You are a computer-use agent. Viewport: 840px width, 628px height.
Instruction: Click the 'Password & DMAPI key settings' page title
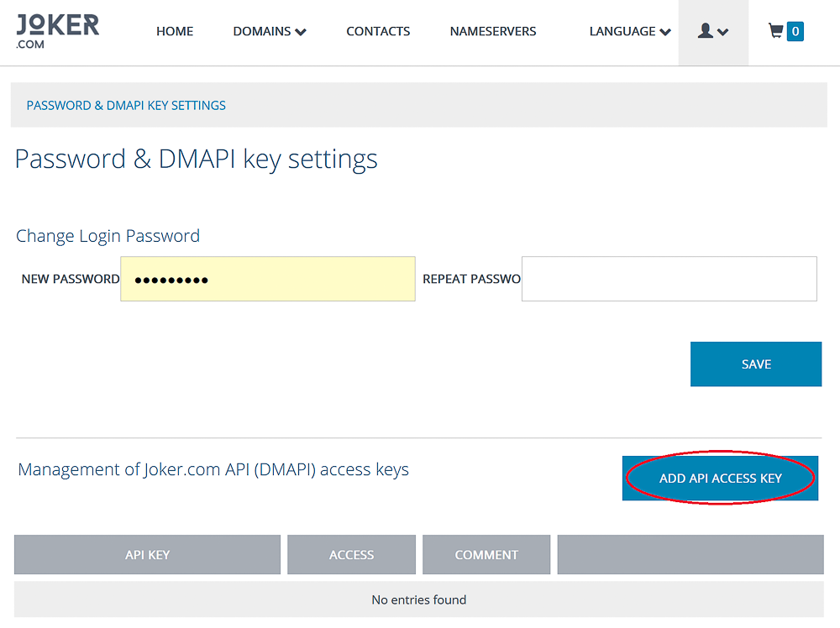pos(196,160)
